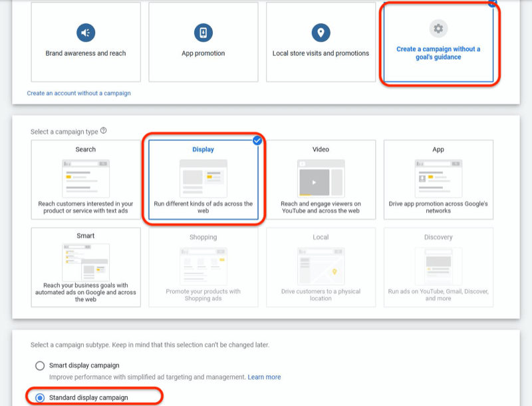
Task: Click the App promotion phone icon
Action: (203, 33)
